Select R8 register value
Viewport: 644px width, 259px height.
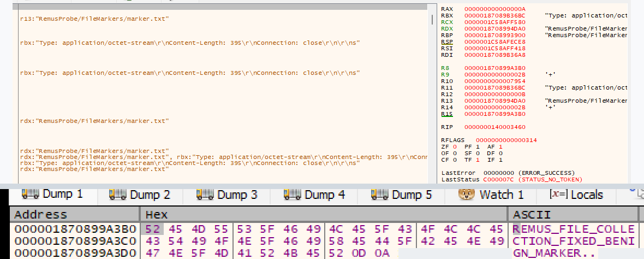pos(495,68)
